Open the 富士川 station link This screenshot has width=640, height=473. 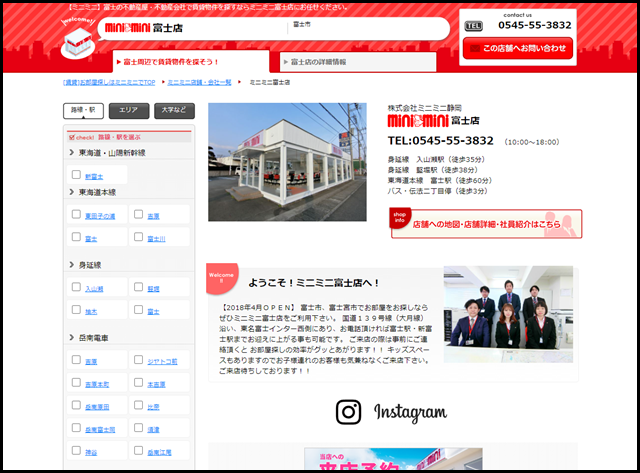(x=156, y=239)
